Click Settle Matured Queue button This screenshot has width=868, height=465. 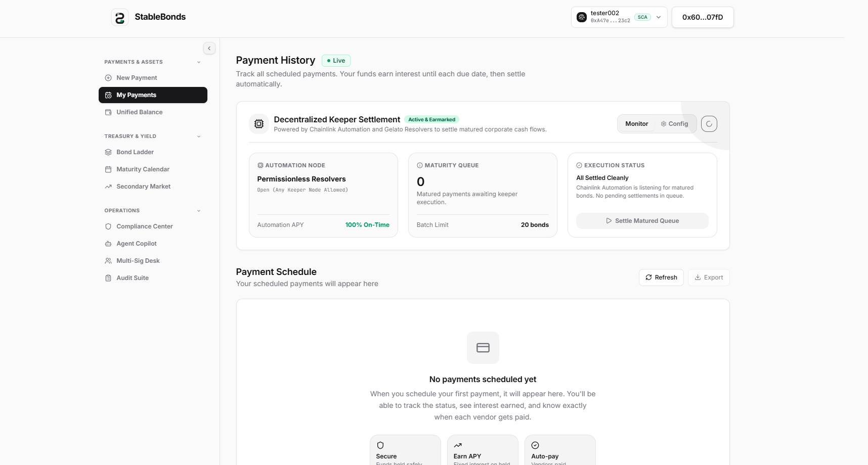point(642,221)
